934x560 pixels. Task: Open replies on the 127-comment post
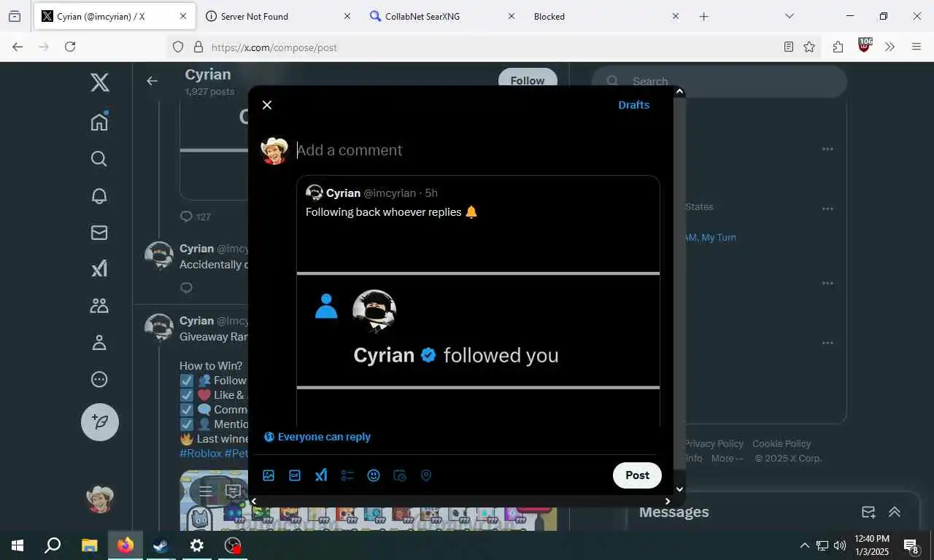tap(195, 217)
